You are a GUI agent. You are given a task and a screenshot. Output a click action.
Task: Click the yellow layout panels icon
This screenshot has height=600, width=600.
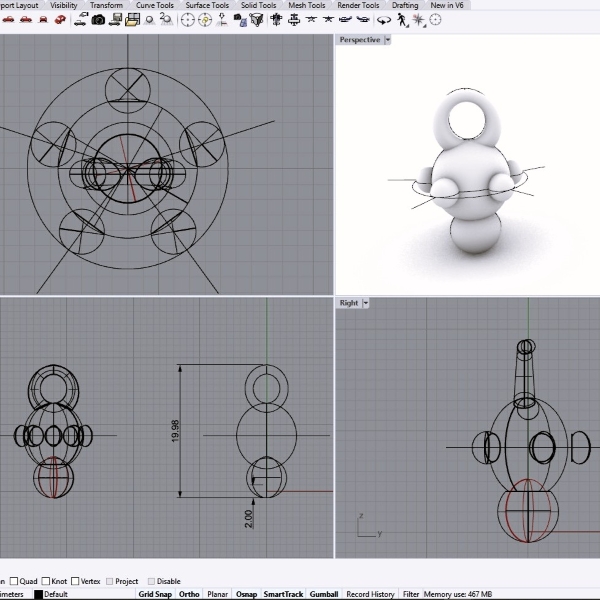point(133,19)
